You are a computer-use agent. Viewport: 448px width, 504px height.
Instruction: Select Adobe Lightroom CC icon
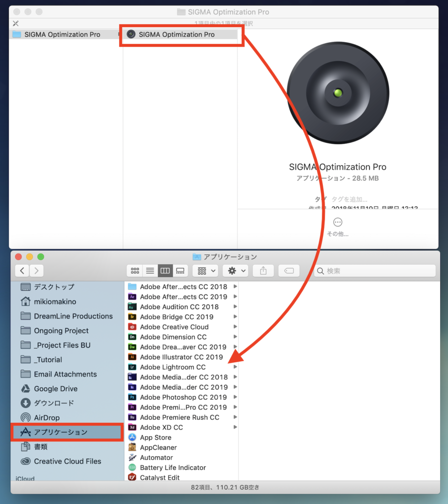[x=132, y=367]
